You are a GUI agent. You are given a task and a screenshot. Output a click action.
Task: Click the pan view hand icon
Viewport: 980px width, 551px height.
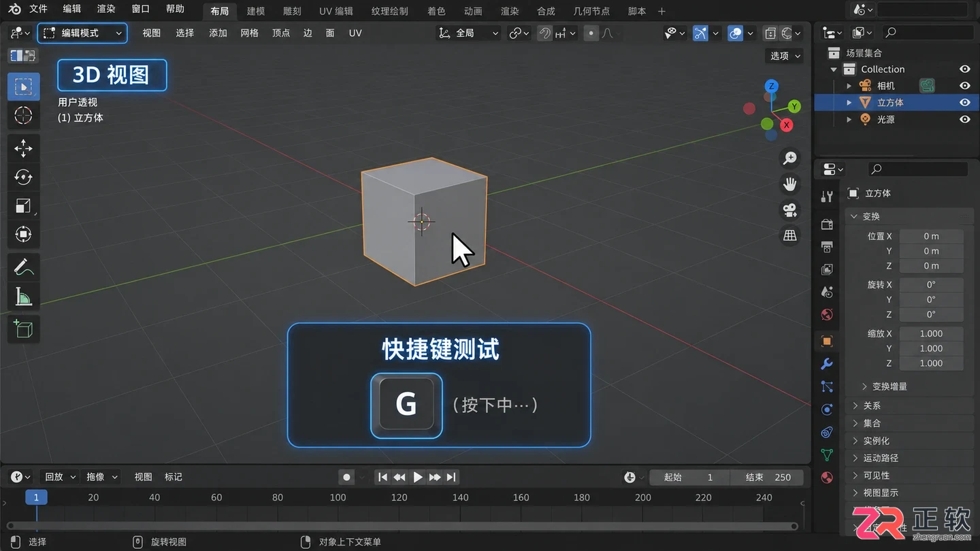point(789,184)
